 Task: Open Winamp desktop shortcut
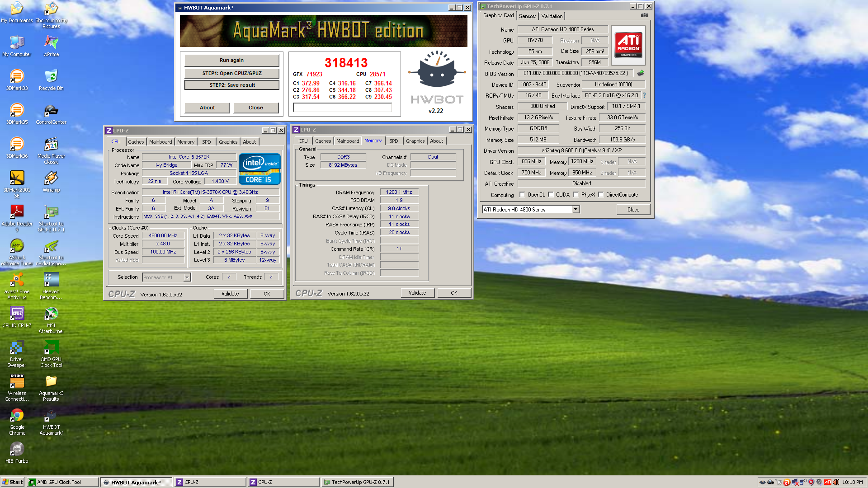coord(51,181)
